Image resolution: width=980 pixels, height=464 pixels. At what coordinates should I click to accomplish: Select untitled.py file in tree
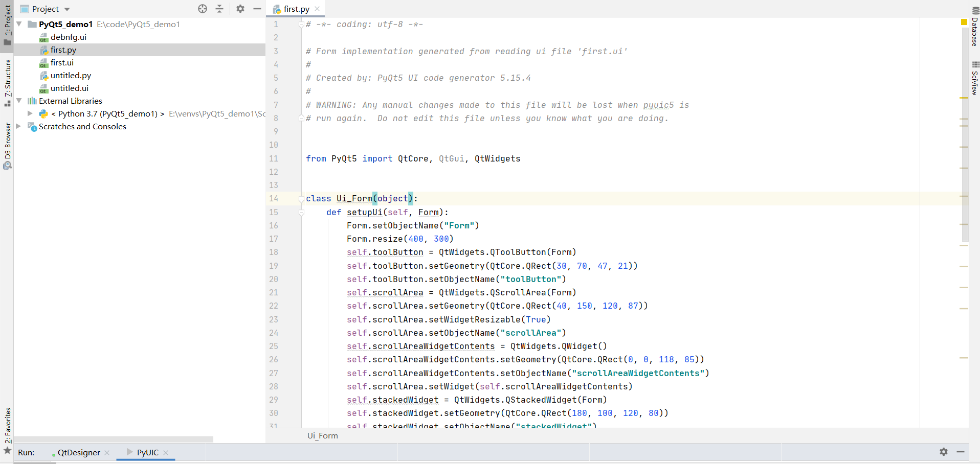click(71, 75)
